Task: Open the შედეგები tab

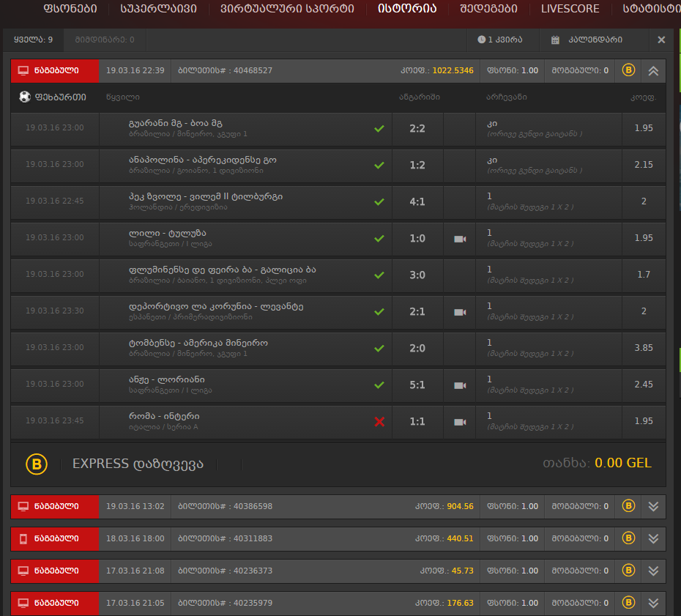Action: pos(488,9)
